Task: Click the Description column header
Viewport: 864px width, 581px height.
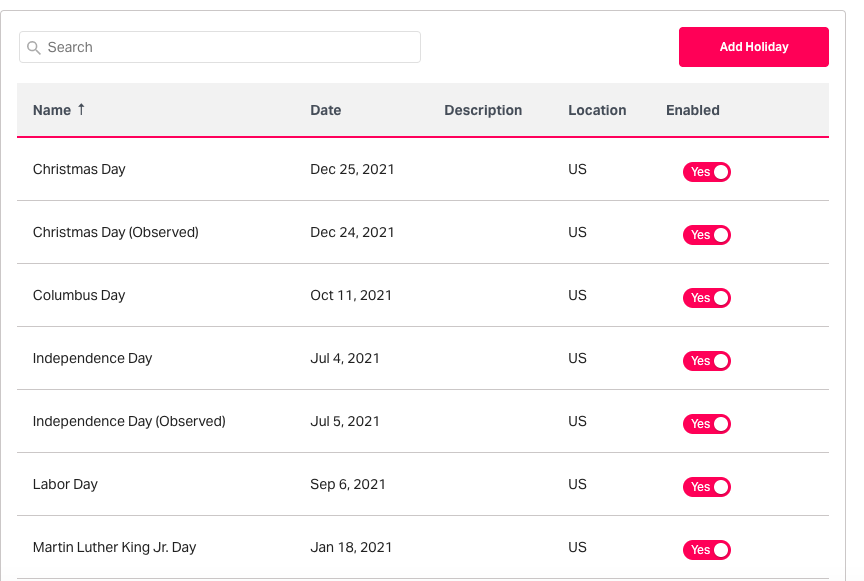Action: point(483,110)
